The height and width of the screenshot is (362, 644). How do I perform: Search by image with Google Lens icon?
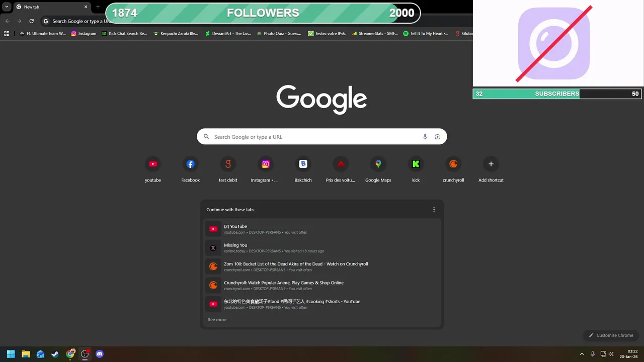437,137
